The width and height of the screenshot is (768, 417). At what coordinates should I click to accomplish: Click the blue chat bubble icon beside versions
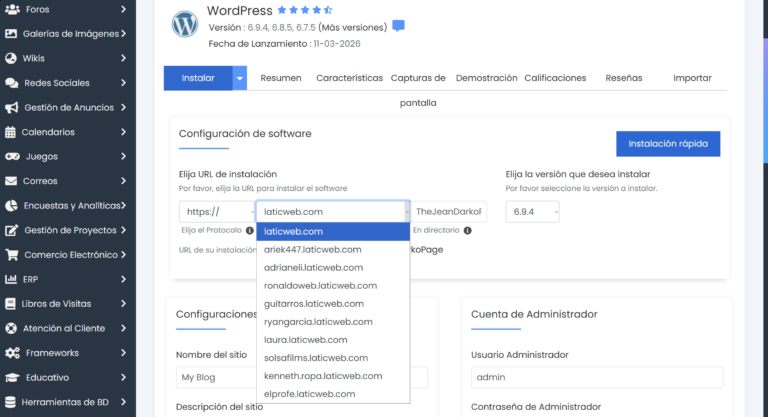(399, 26)
